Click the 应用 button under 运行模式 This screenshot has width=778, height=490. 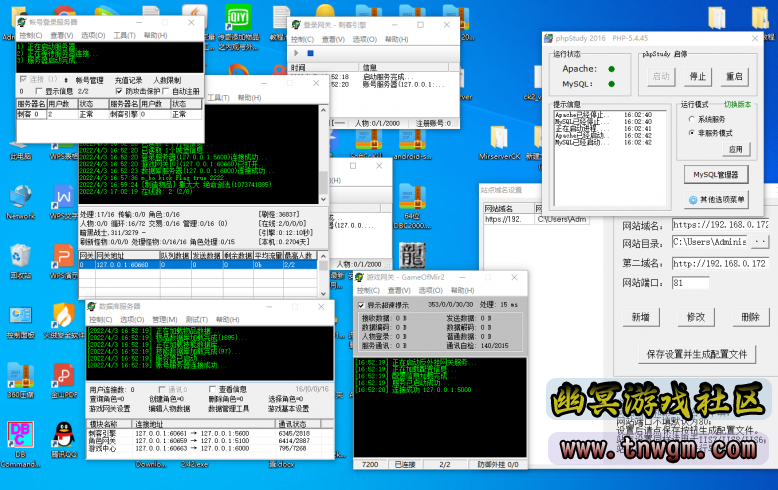tap(735, 149)
